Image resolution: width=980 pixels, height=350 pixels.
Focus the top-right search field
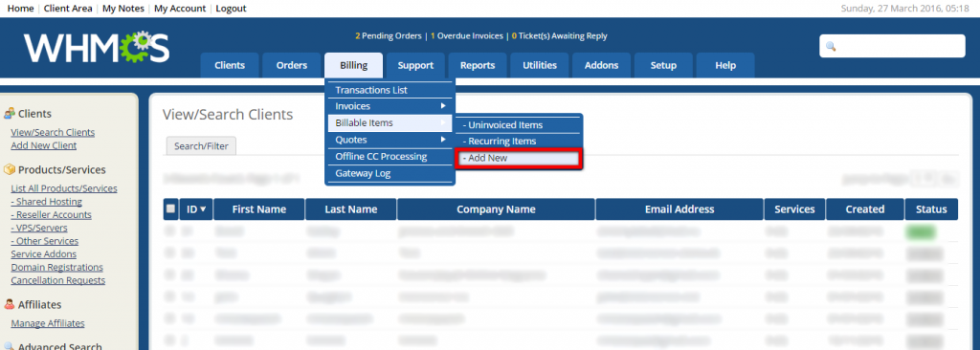click(893, 46)
